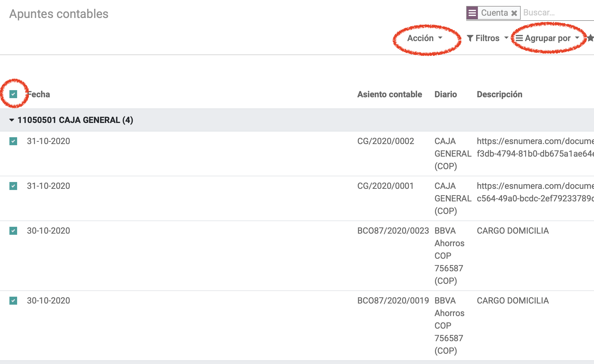The height and width of the screenshot is (364, 594).
Task: Remove the Cuenta search filter tag
Action: coord(514,13)
